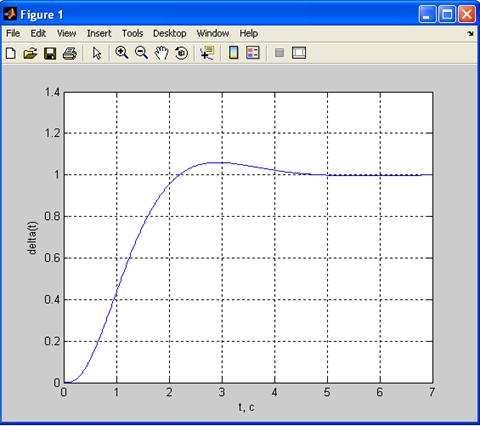Open the File menu
This screenshot has height=426, width=480.
13,33
